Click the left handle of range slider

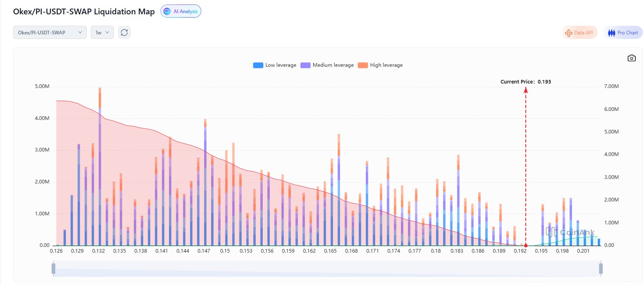(53, 269)
